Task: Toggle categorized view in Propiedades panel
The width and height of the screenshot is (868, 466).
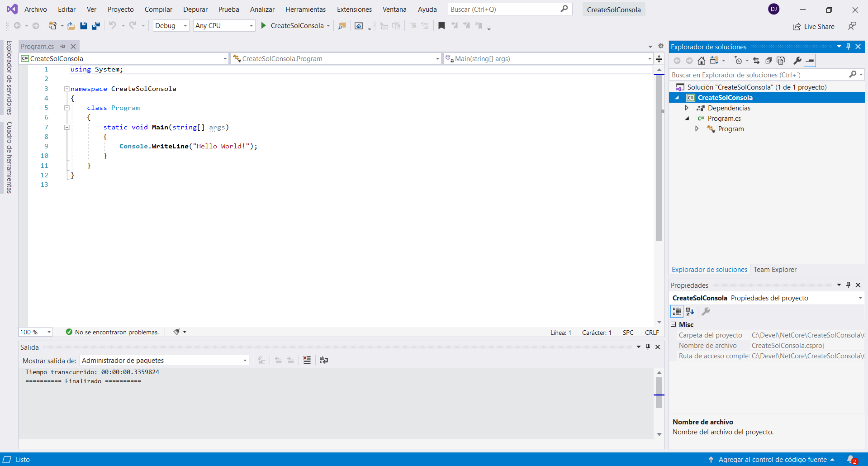Action: pyautogui.click(x=677, y=311)
